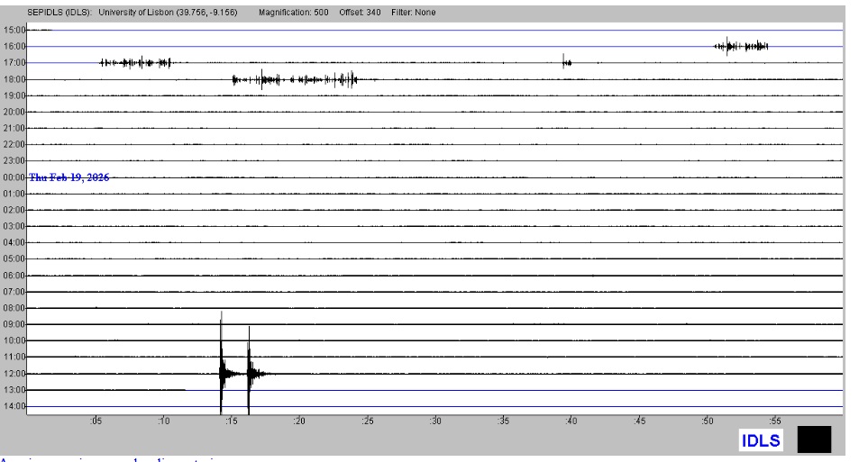
Task: Click the :20 minute axis label
Action: coord(299,421)
